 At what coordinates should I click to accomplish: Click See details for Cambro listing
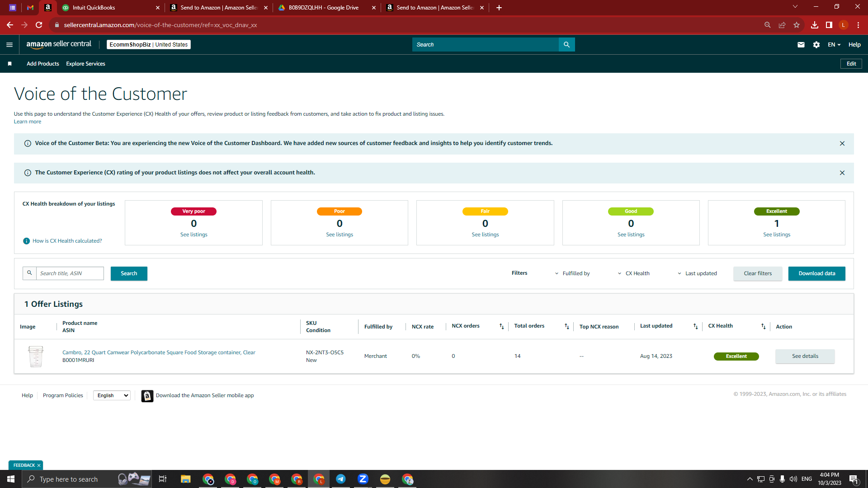(805, 357)
